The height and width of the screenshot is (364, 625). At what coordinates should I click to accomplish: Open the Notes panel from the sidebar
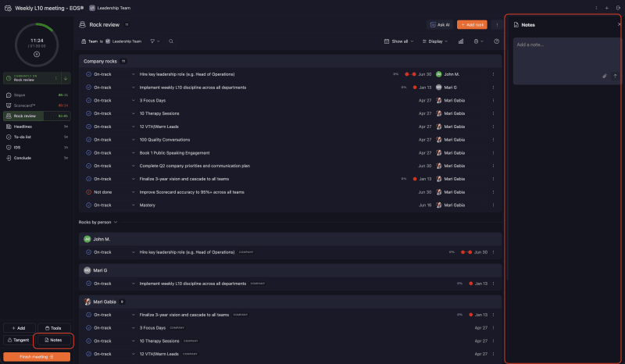point(53,340)
